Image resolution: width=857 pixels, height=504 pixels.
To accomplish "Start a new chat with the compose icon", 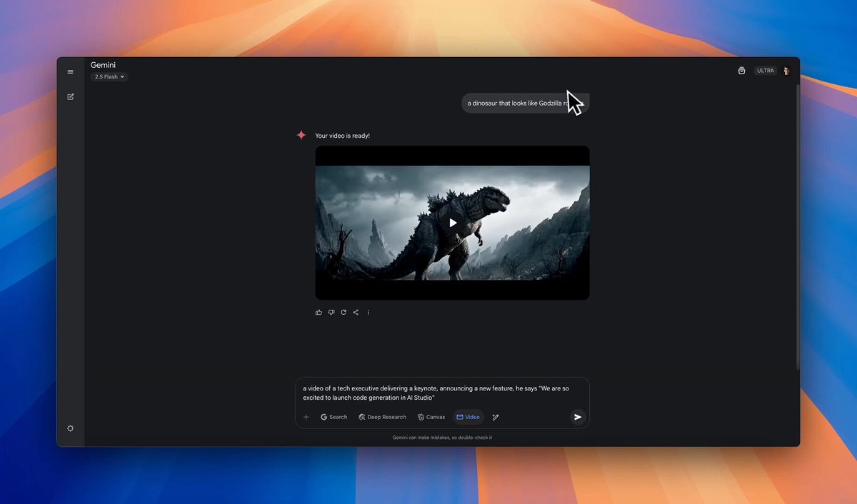I will coord(70,96).
